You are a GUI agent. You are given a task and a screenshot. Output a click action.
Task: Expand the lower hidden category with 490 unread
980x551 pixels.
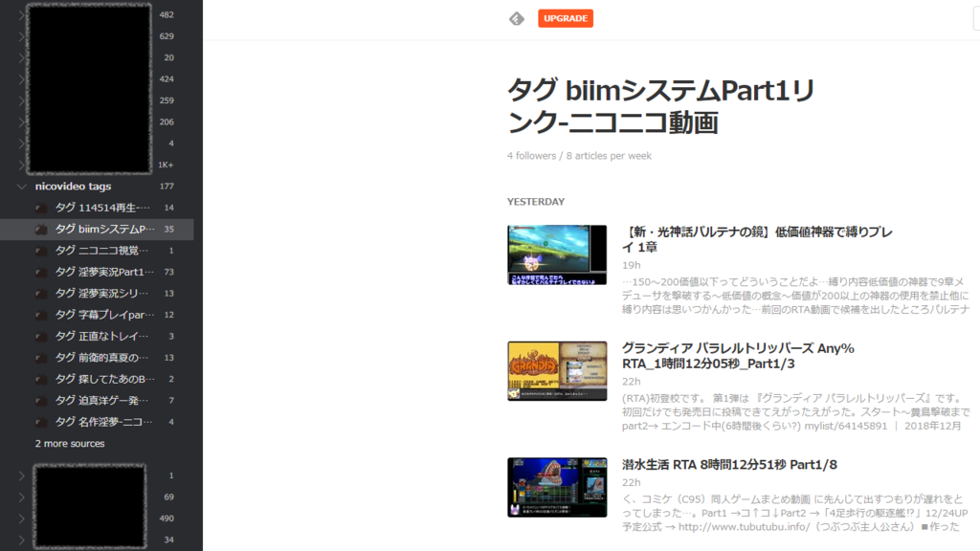(22, 518)
